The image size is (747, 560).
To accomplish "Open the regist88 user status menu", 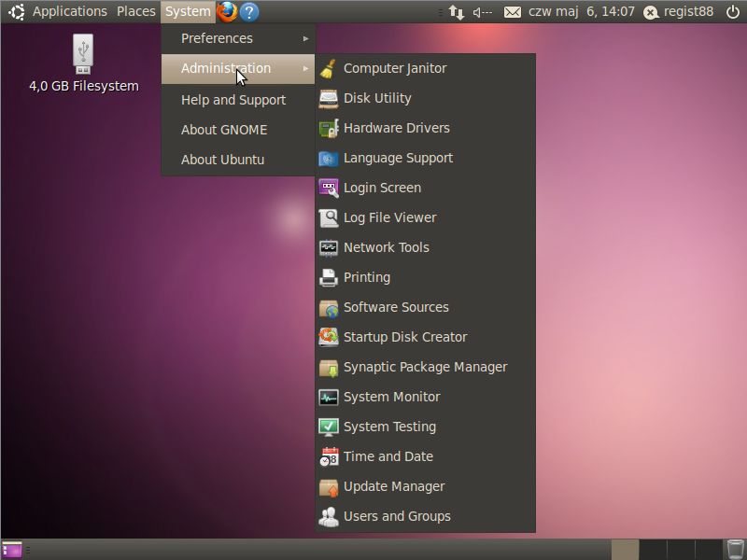I will pos(679,11).
